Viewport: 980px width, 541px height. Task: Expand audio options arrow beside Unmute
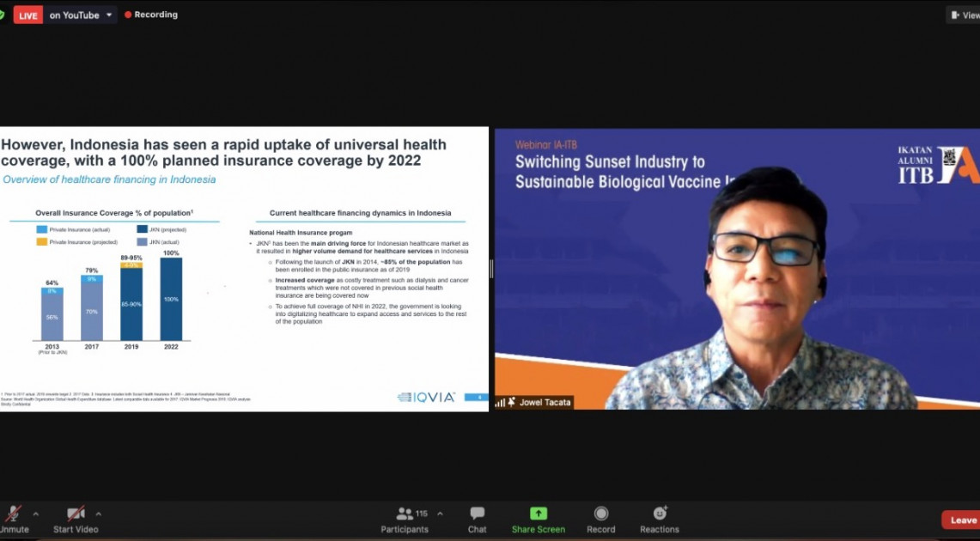[36, 514]
